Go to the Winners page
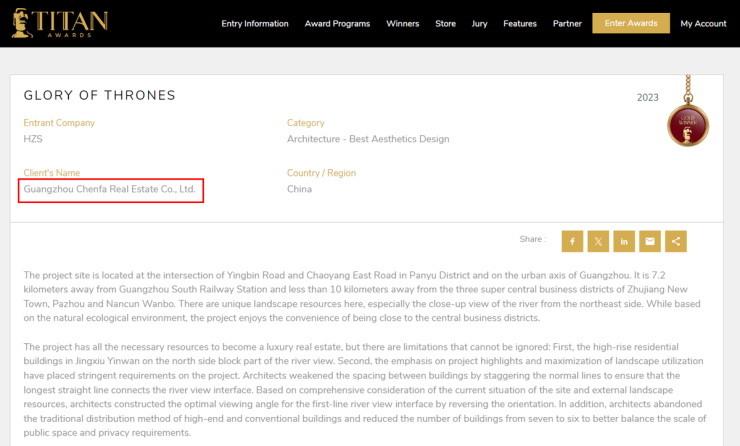The height and width of the screenshot is (446, 740). (x=403, y=24)
